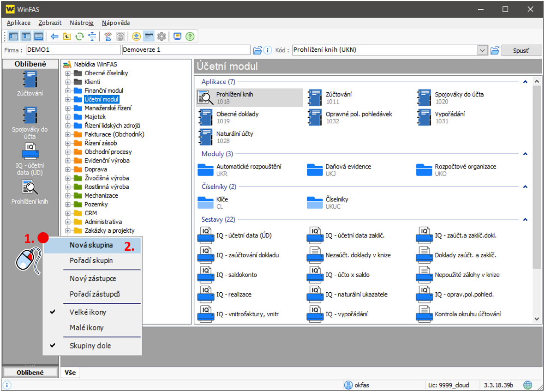Viewport: 545px width, 392px height.
Task: Switch to the Vše tab
Action: point(70,372)
